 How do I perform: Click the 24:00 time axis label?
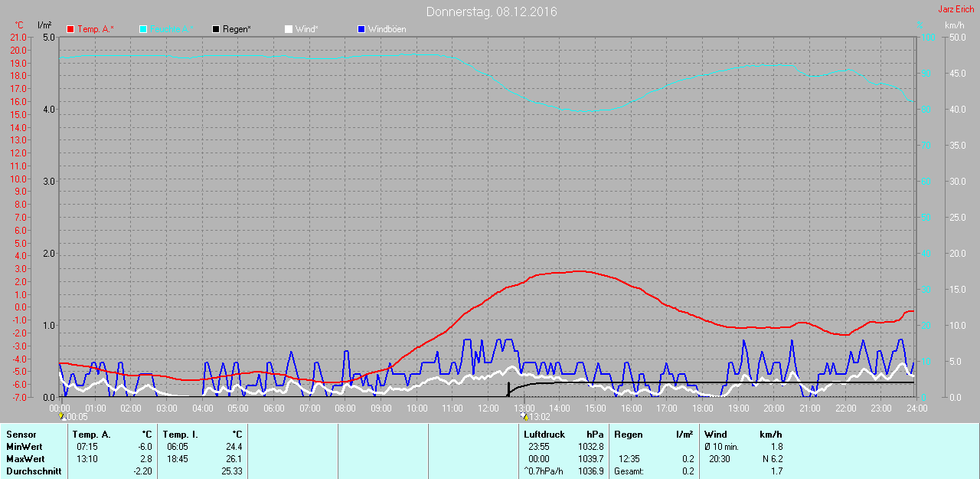pos(916,408)
